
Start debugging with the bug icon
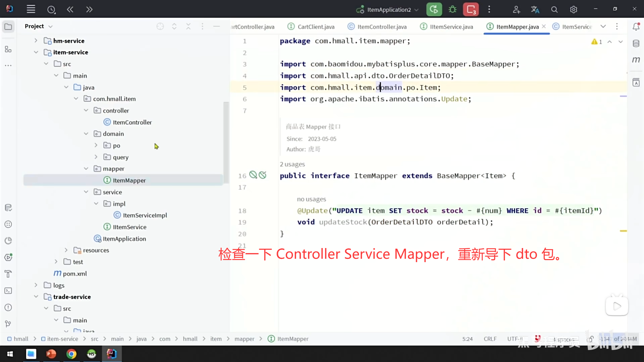(452, 9)
